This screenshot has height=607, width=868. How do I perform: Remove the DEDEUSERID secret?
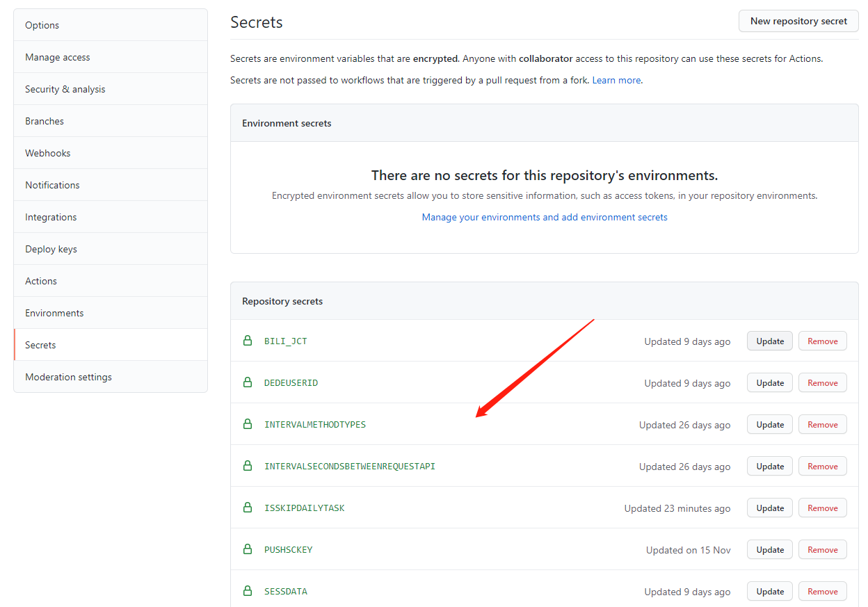(822, 383)
